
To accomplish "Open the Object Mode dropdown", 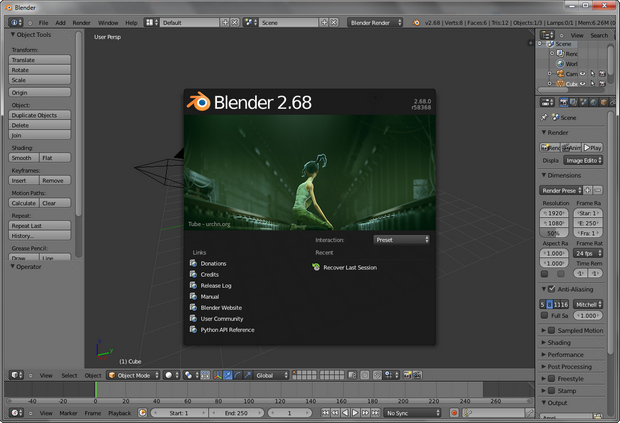I will tap(133, 375).
